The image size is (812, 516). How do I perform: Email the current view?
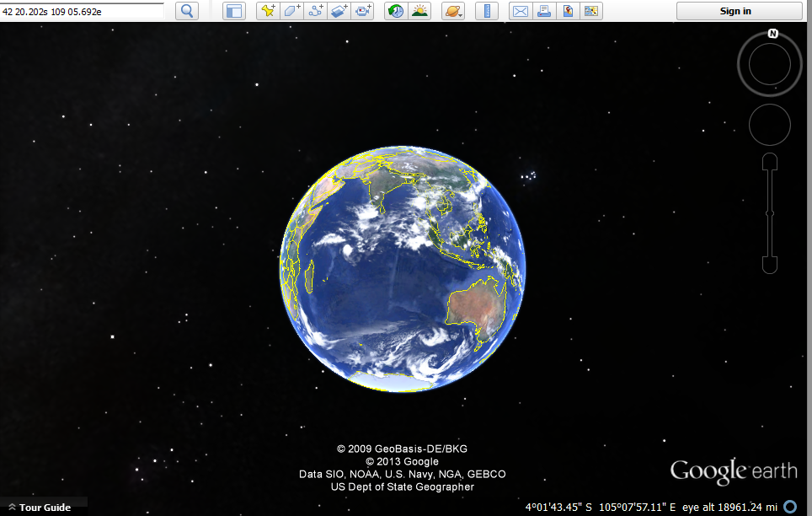click(x=521, y=11)
